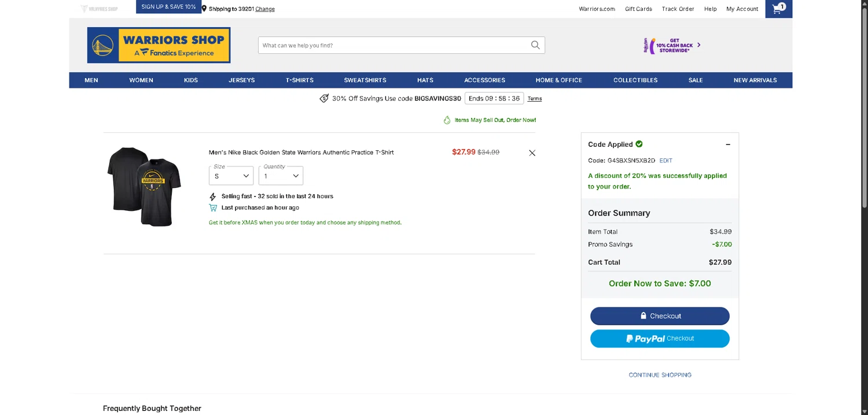Image resolution: width=868 pixels, height=415 pixels.
Task: Open the T-SHIRTS menu
Action: pyautogui.click(x=300, y=80)
